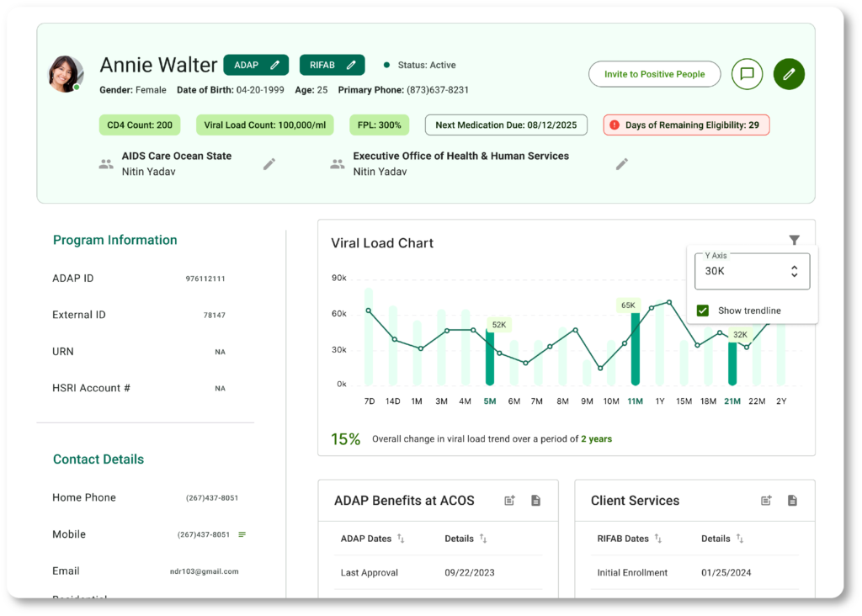Click the email ndr103@gmail.com
The width and height of the screenshot is (862, 616).
click(x=204, y=571)
